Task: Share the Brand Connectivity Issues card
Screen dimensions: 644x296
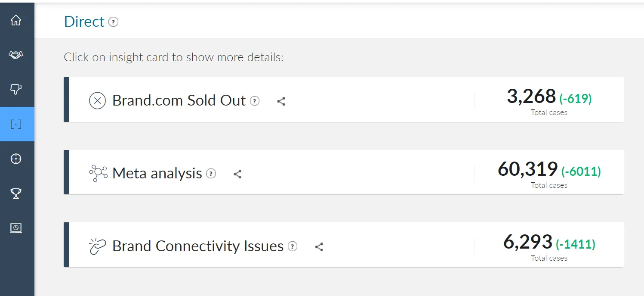Action: point(319,247)
